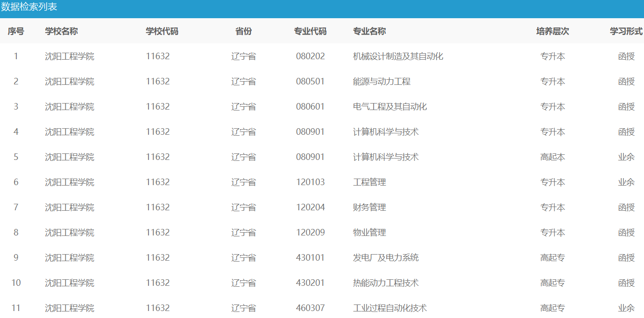
Task: Click row number 1 in 序号 column
Action: [x=16, y=56]
